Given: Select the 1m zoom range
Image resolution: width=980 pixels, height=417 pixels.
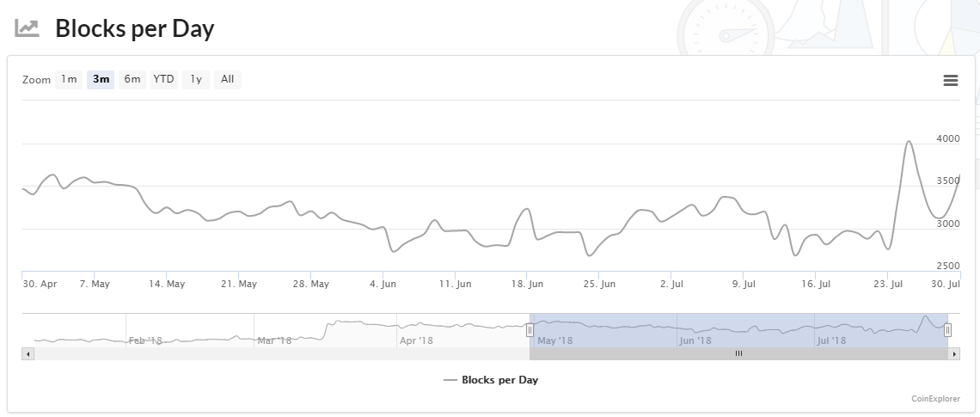Looking at the screenshot, I should click(x=69, y=80).
